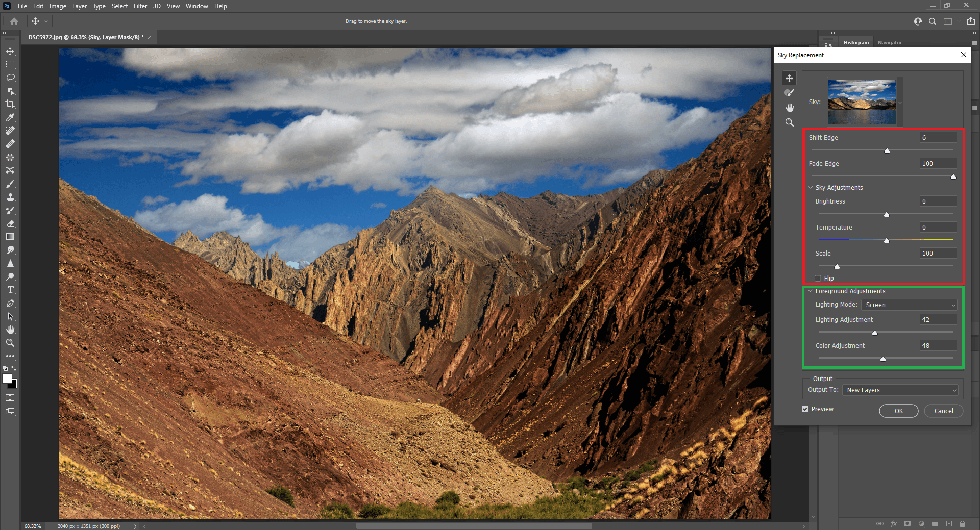Image resolution: width=980 pixels, height=530 pixels.
Task: Select the Crop tool in left toolbar
Action: pos(10,104)
